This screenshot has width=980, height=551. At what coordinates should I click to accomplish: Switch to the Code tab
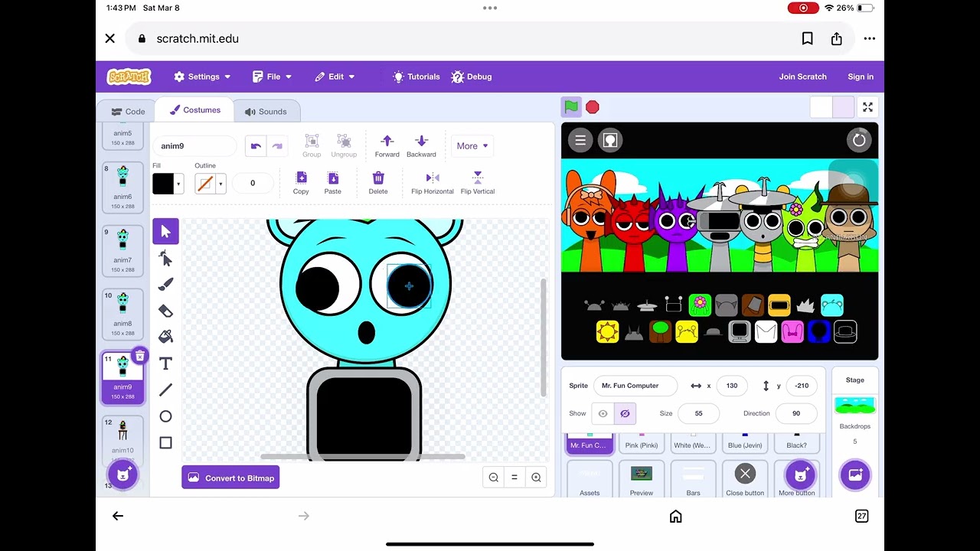coord(128,112)
